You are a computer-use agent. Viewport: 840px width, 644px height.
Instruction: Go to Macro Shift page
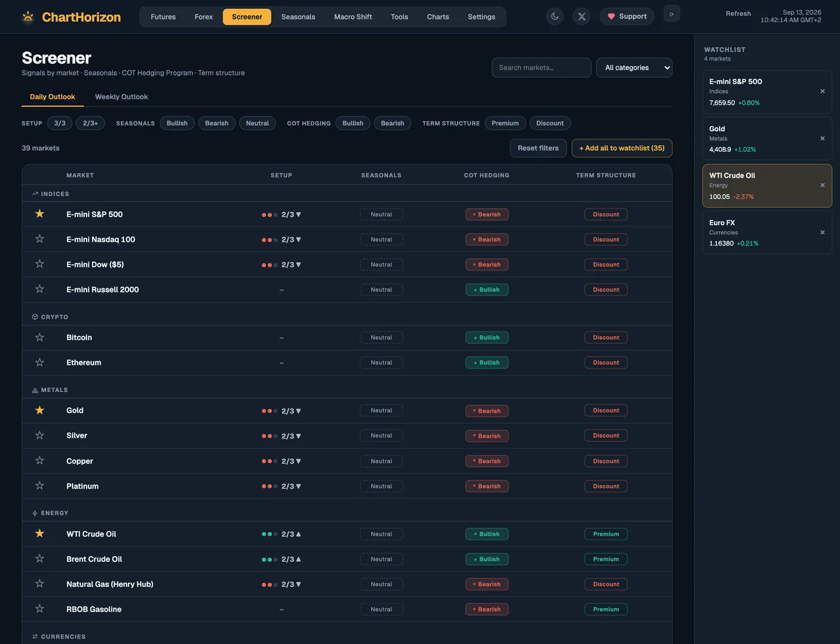[x=353, y=17]
